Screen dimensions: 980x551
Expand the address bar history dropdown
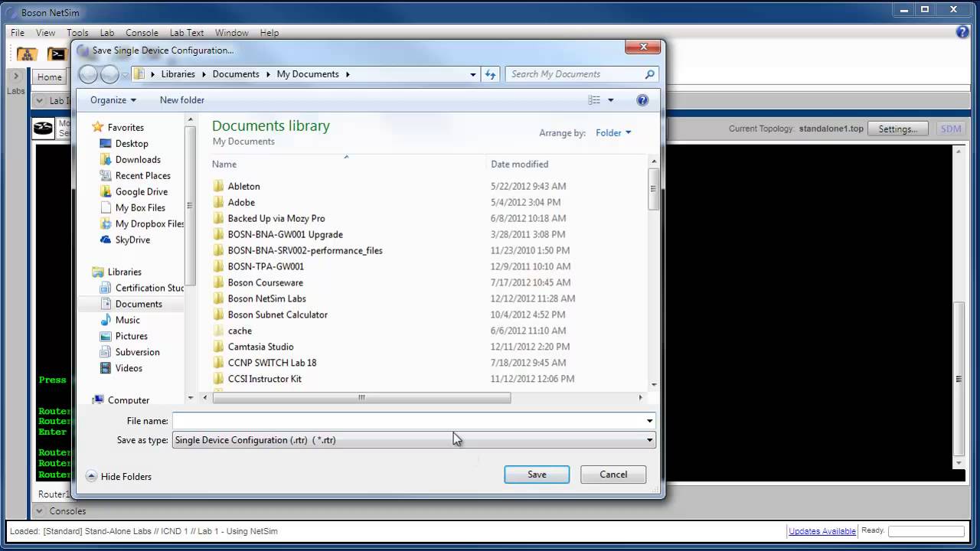473,74
